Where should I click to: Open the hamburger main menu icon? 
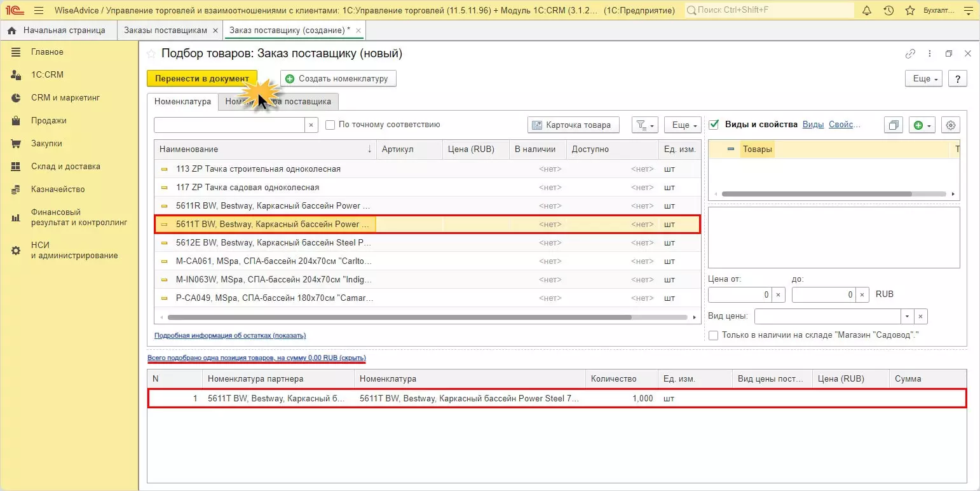(x=39, y=10)
